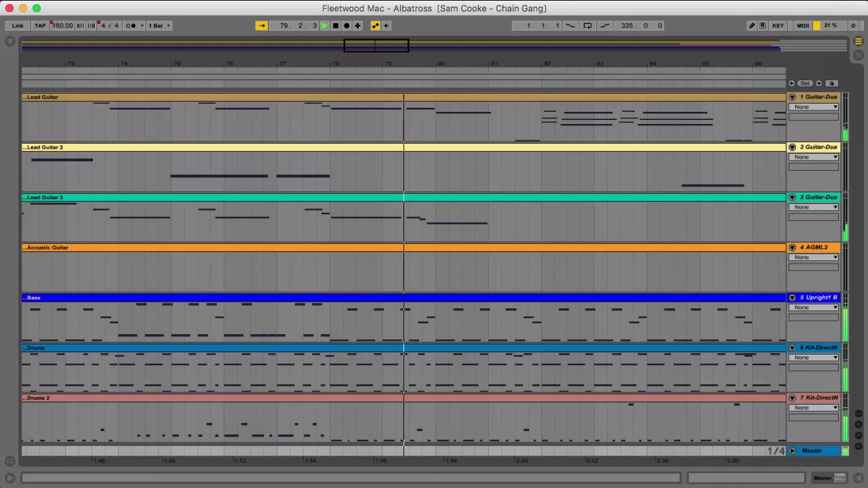Start playback with Play button

tap(324, 26)
